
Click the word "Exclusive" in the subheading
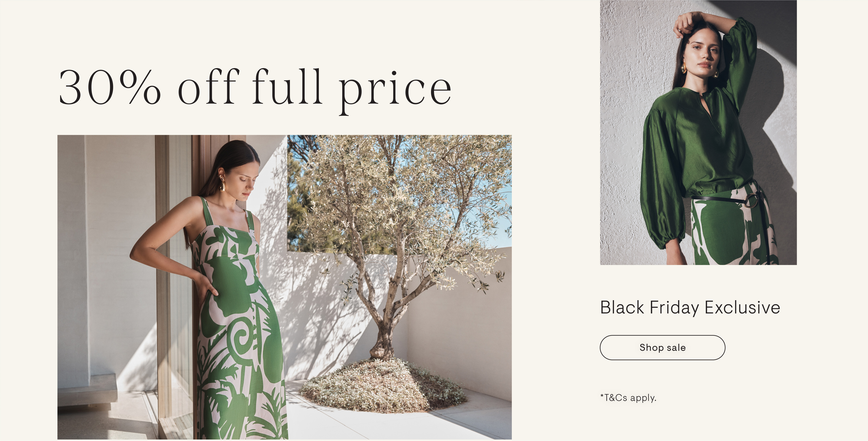click(742, 308)
